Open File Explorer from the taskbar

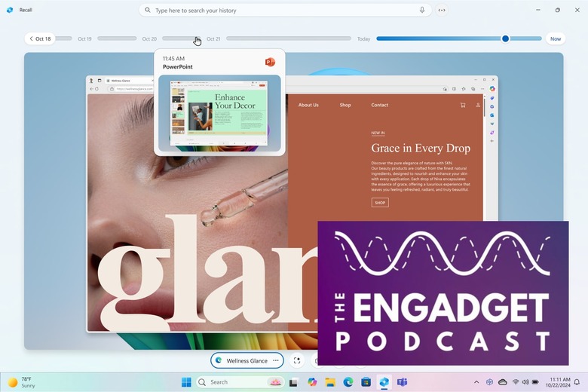click(330, 382)
